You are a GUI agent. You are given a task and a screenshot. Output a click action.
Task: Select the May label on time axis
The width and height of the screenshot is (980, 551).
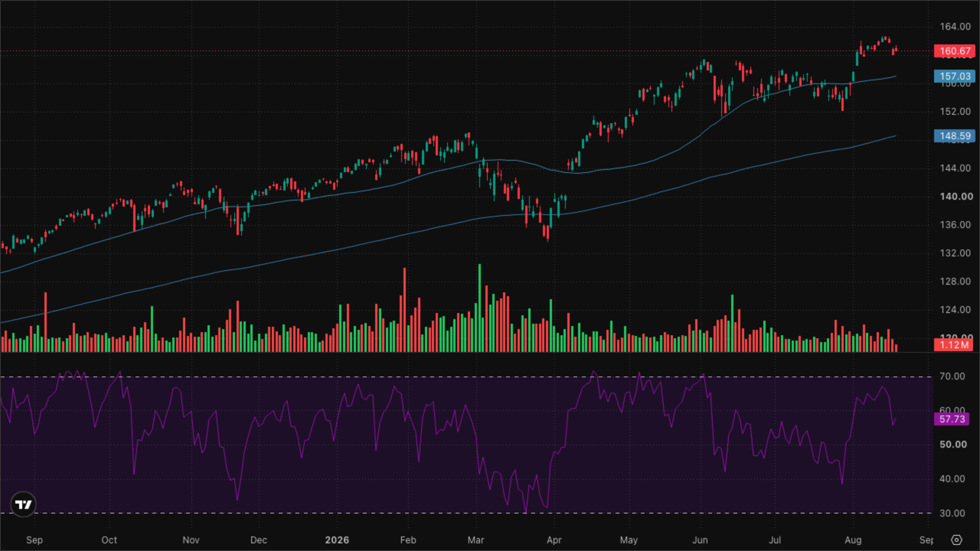pyautogui.click(x=629, y=540)
